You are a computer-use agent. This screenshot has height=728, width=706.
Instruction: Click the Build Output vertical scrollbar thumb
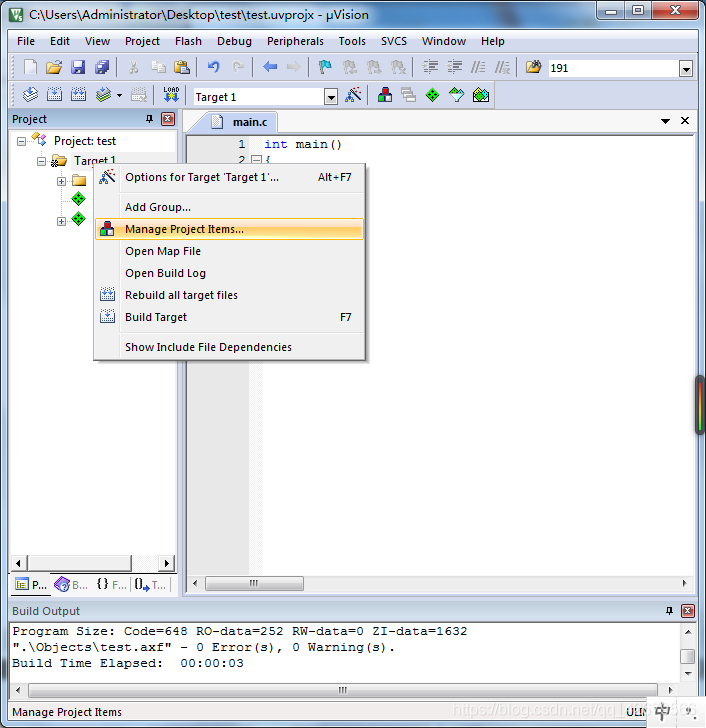[687, 657]
